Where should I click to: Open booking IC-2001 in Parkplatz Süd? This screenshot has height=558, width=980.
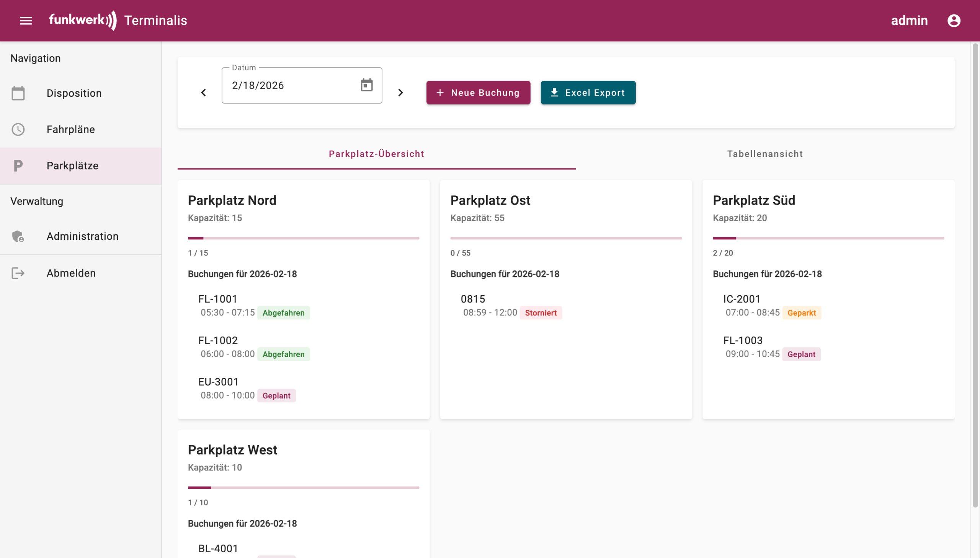point(742,299)
